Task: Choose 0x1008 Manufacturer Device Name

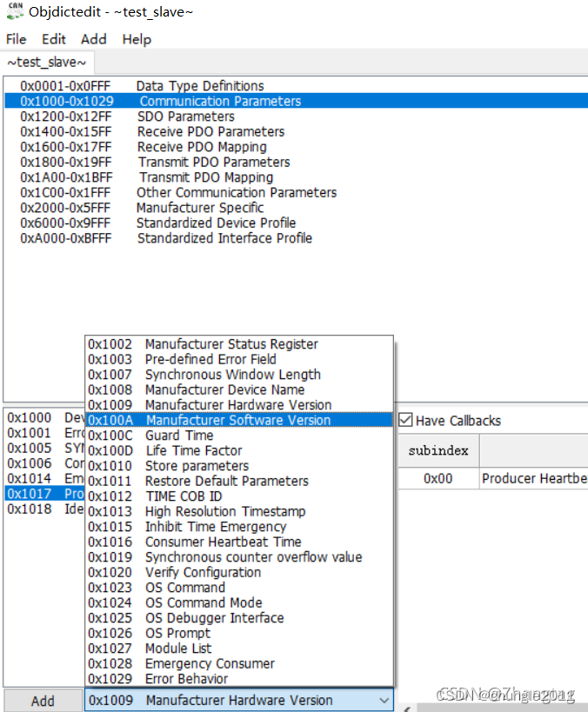Action: pyautogui.click(x=239, y=389)
